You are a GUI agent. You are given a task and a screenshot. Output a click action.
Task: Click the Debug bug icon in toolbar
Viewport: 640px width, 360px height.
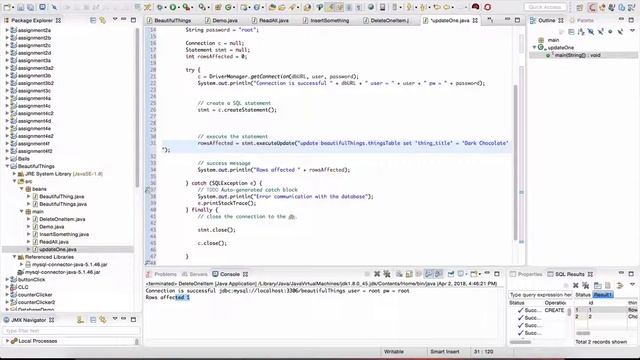(160, 7)
